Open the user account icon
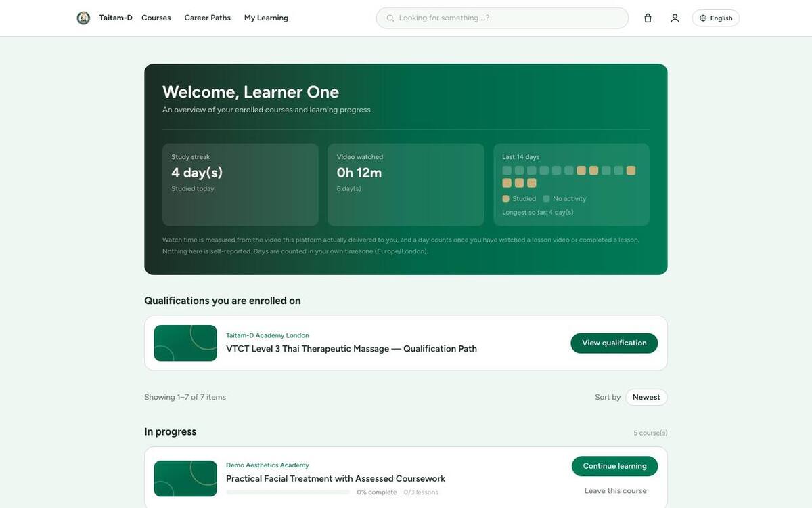This screenshot has width=812, height=508. (675, 18)
